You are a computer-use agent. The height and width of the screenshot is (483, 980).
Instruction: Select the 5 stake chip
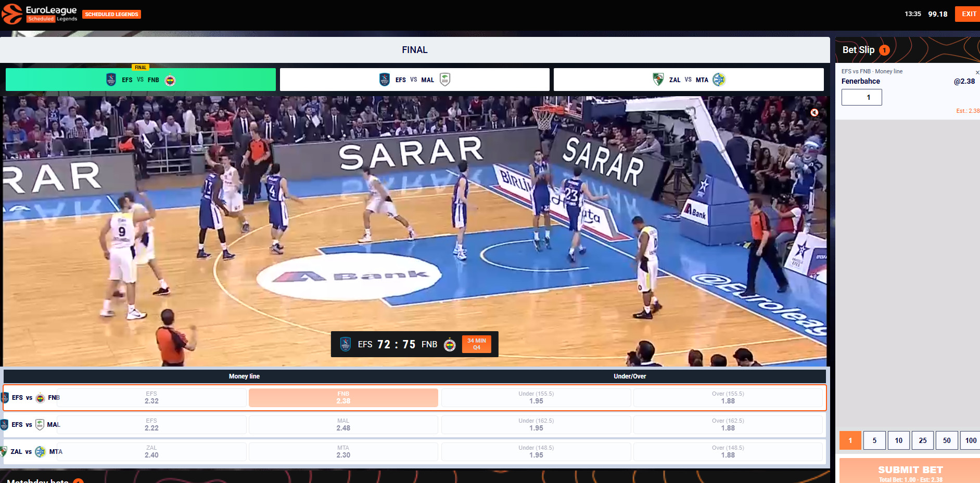pyautogui.click(x=874, y=440)
